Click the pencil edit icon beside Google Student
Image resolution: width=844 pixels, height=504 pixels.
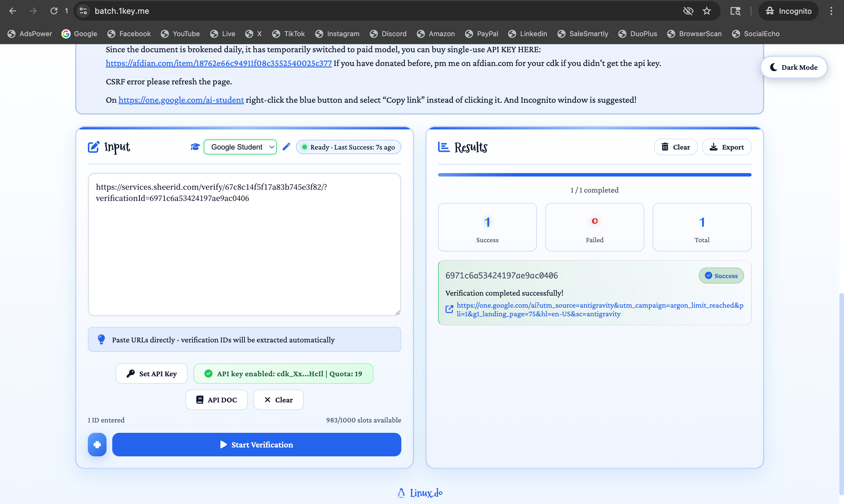(286, 147)
